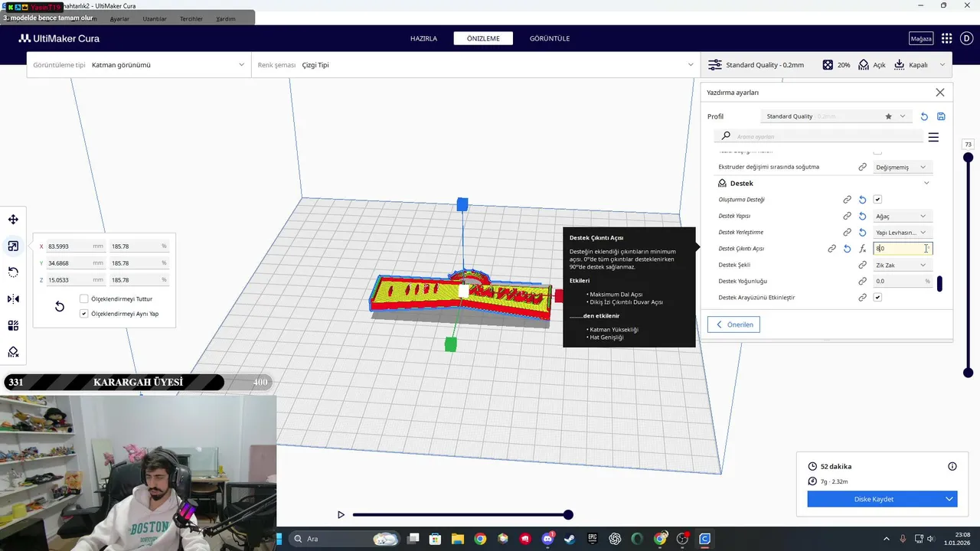Open the Tercihler menu
The image size is (980, 551).
click(x=191, y=18)
